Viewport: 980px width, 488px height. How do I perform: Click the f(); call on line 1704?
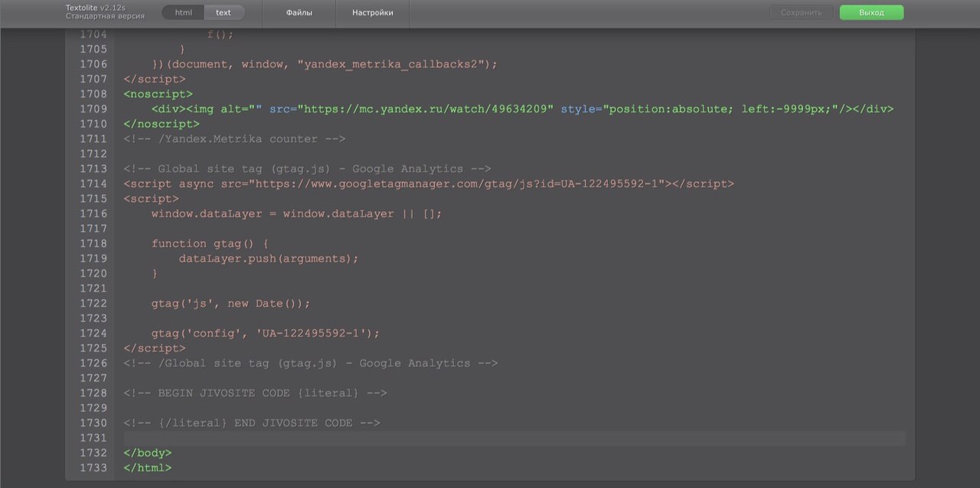220,34
